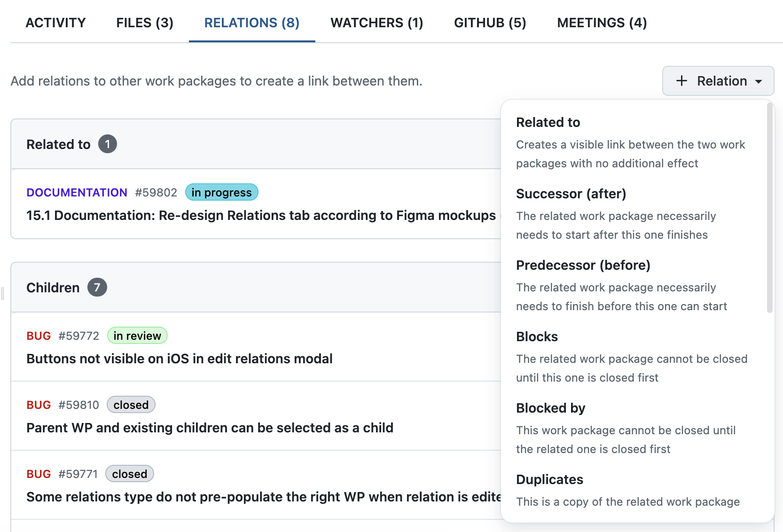783x532 pixels.
Task: Select the Predecessor (before) relation type
Action: click(x=583, y=265)
